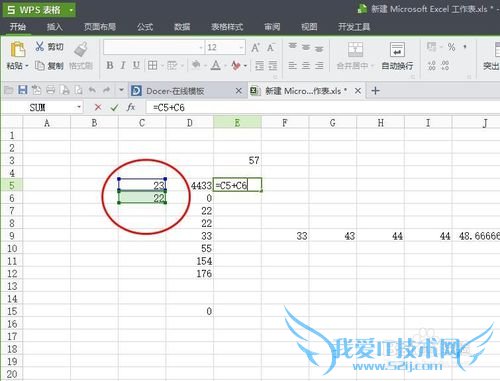This screenshot has width=500, height=381.
Task: Add new document tab with plus
Action: [375, 90]
